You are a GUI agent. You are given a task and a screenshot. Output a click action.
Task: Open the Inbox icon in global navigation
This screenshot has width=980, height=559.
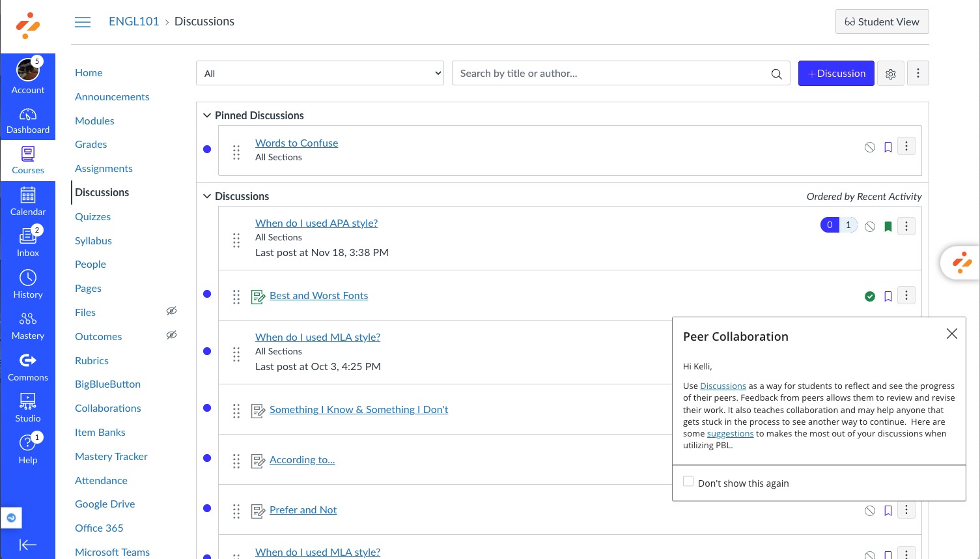[28, 242]
